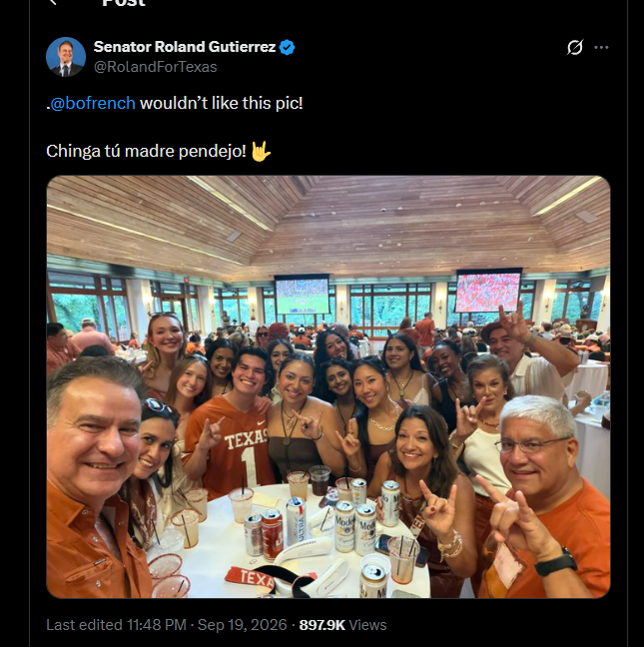Viewport: 644px width, 647px height.
Task: Open the @bofrench mention
Action: click(93, 103)
